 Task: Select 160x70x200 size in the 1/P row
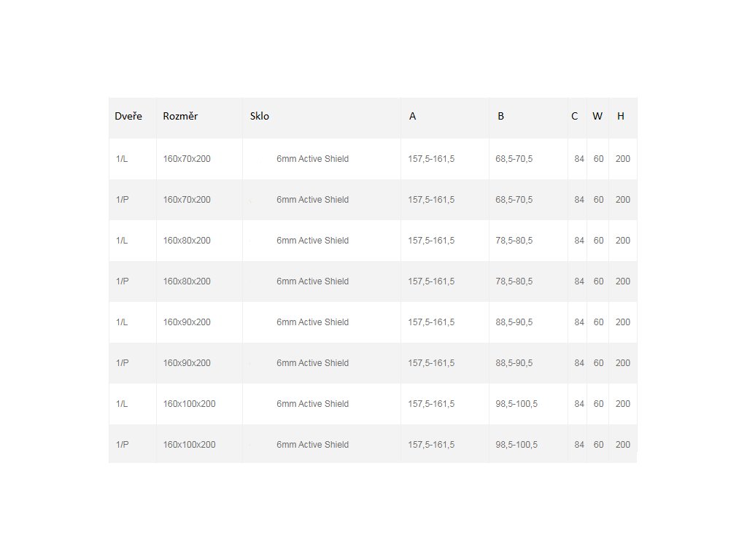[x=187, y=200]
